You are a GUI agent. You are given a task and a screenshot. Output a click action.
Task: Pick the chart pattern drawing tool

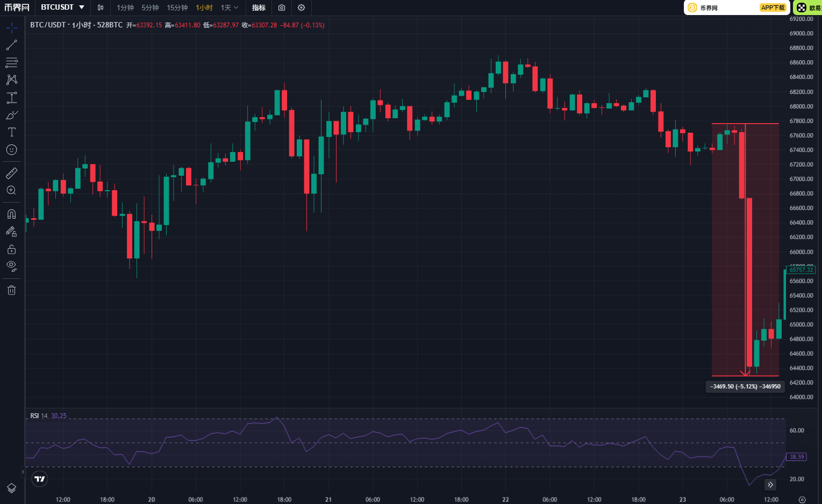tap(12, 80)
